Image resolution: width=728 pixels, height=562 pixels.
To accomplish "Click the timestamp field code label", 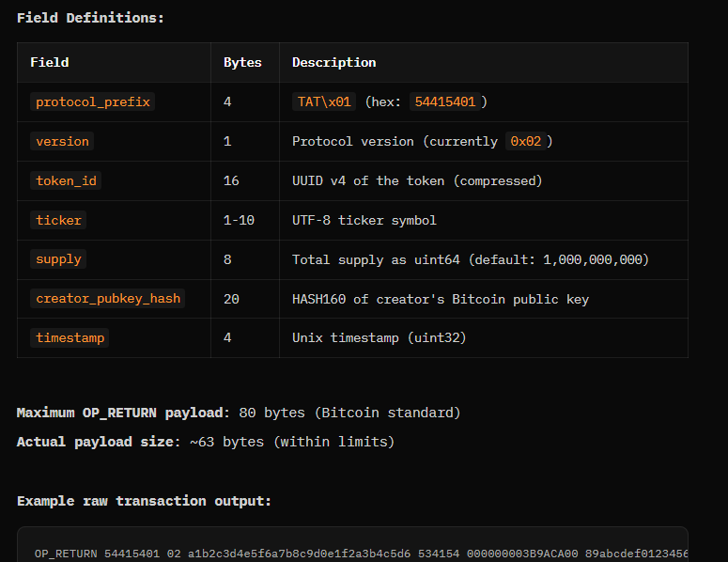I will pyautogui.click(x=70, y=338).
